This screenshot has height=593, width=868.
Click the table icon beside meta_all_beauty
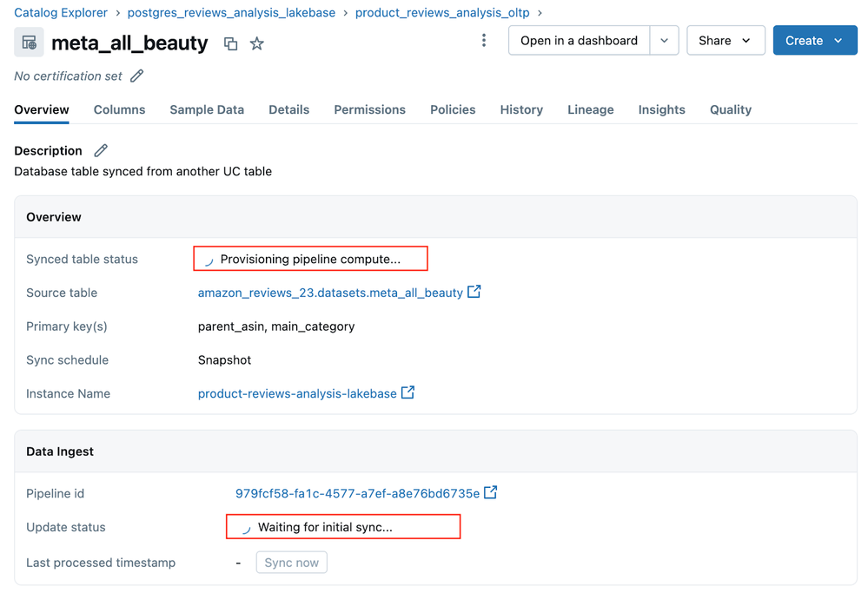click(x=30, y=43)
